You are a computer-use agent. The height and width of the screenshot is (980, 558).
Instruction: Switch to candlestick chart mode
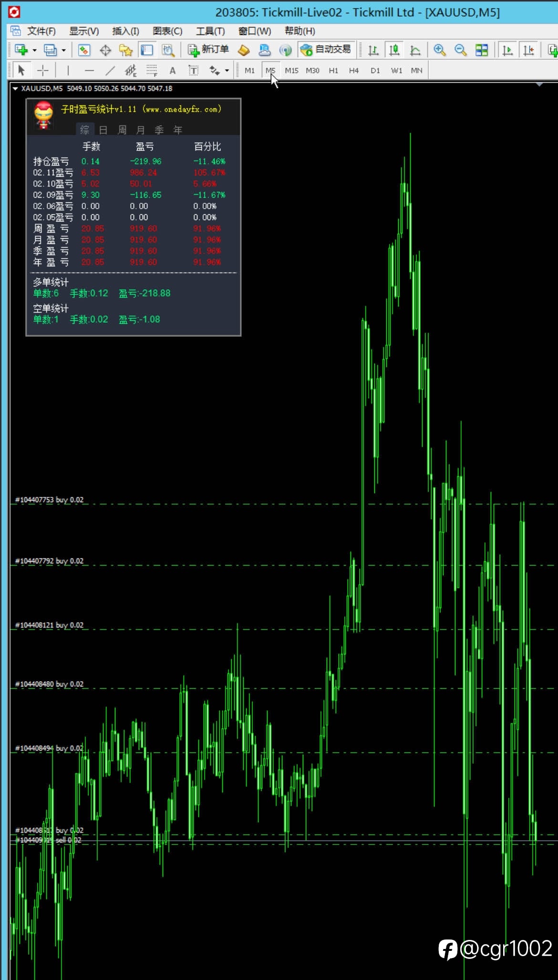point(394,50)
